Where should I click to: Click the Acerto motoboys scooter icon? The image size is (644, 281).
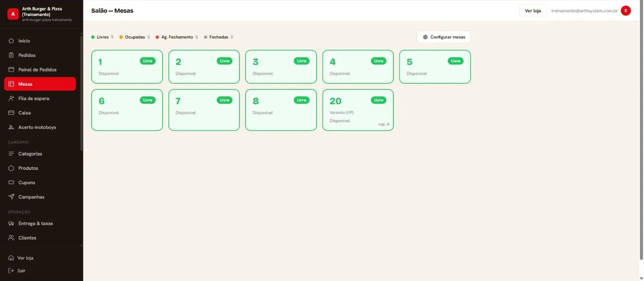pos(11,127)
